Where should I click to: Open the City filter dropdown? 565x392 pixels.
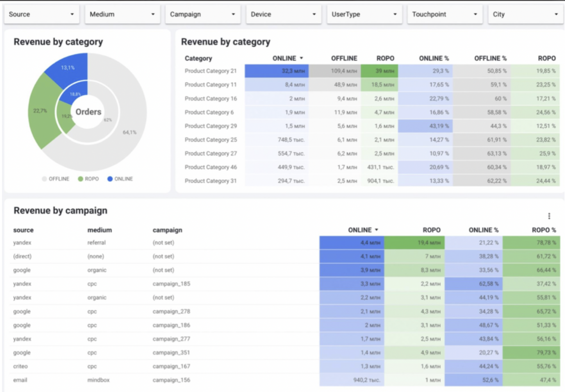pyautogui.click(x=525, y=14)
